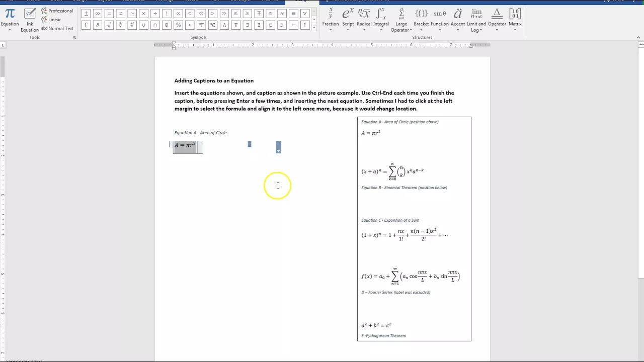644x362 pixels.
Task: Insert the cube root symbol
Action: click(x=121, y=25)
